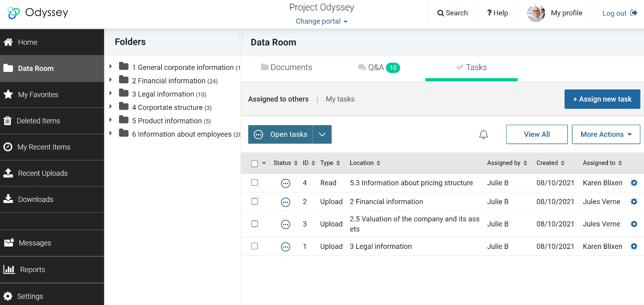Open the My profile avatar picture
Screen dimensions: 644x305
pyautogui.click(x=536, y=13)
